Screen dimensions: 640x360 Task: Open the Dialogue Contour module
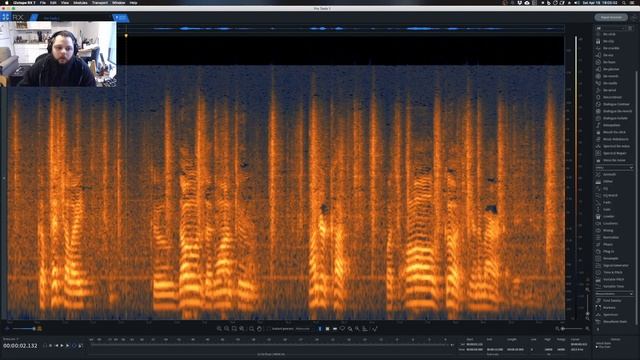(x=616, y=104)
